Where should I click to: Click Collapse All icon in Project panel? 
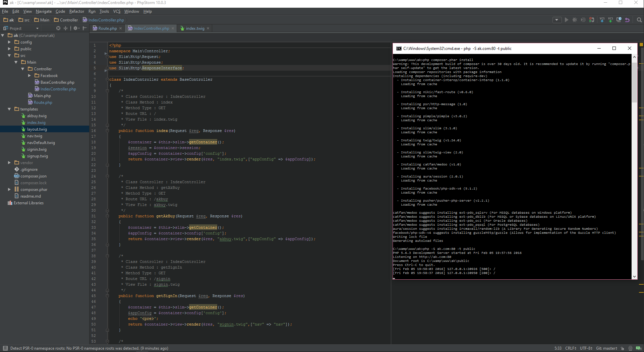[x=65, y=28]
